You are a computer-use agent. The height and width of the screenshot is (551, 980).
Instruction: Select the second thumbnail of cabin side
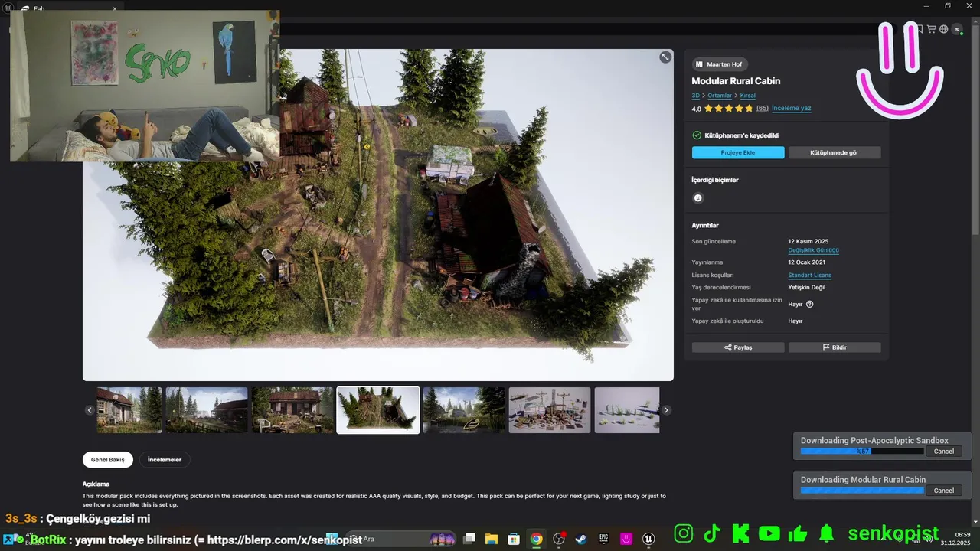point(207,410)
